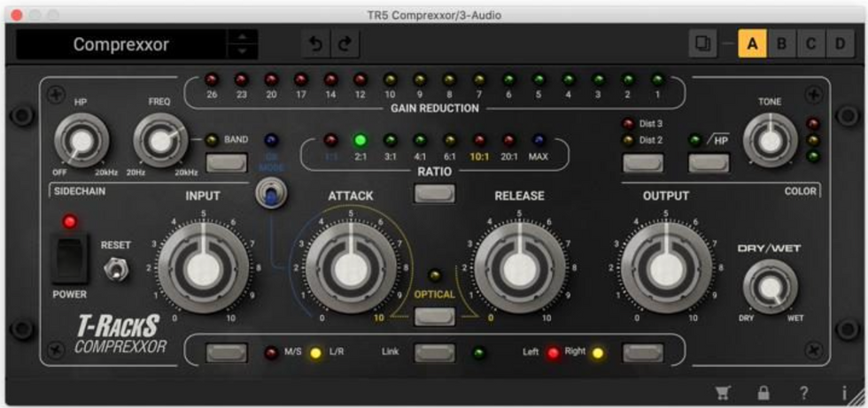Click the COLOR section label

(801, 191)
